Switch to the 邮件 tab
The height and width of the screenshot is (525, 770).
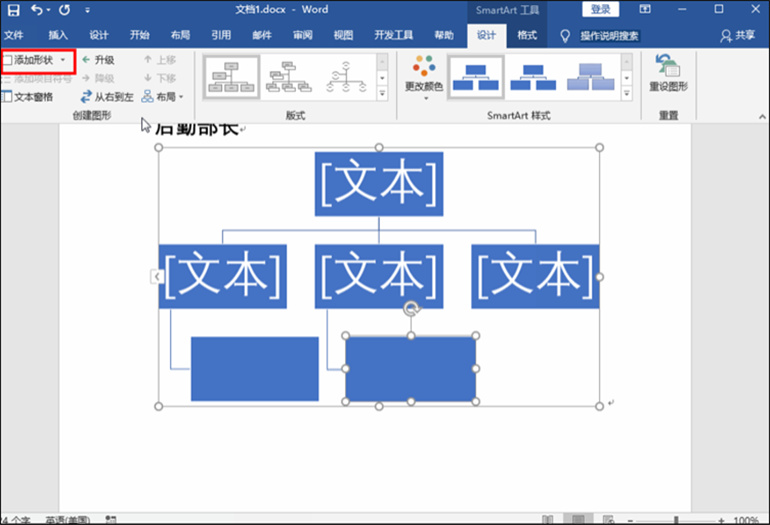click(x=262, y=35)
